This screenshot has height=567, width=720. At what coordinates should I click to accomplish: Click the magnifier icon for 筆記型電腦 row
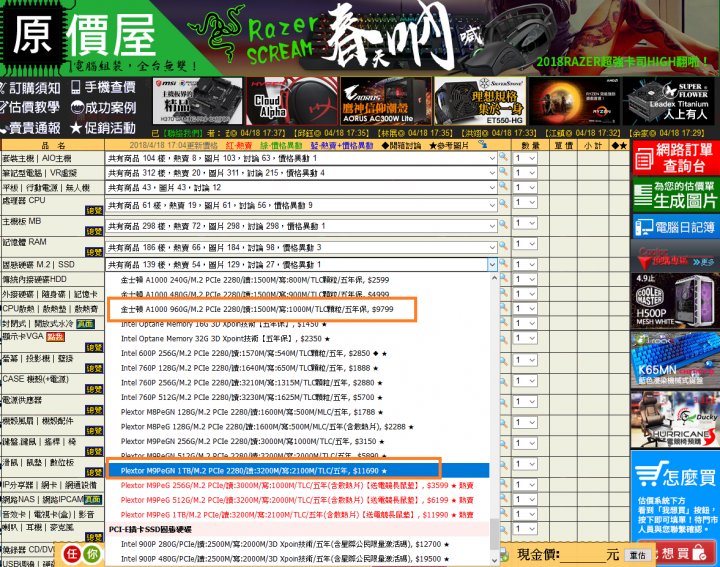click(504, 172)
